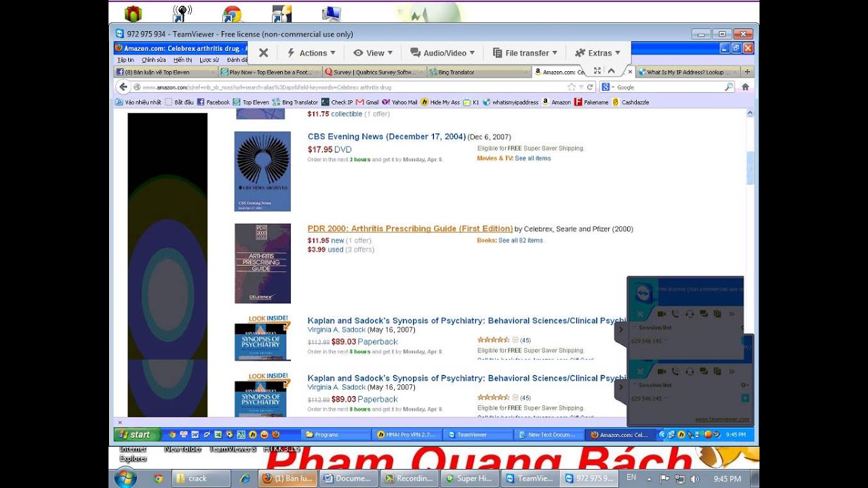Click Movies & TV See all items
This screenshot has height=488, width=868.
(533, 159)
